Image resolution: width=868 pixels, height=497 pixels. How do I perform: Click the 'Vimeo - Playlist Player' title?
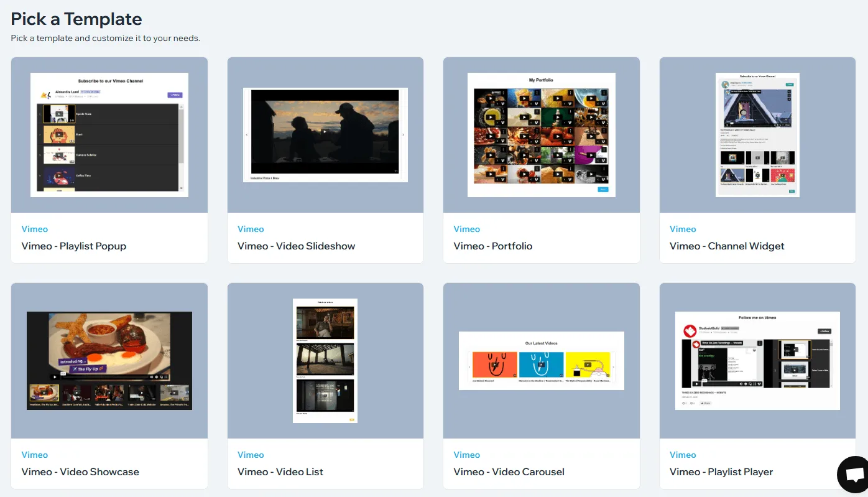click(x=721, y=471)
